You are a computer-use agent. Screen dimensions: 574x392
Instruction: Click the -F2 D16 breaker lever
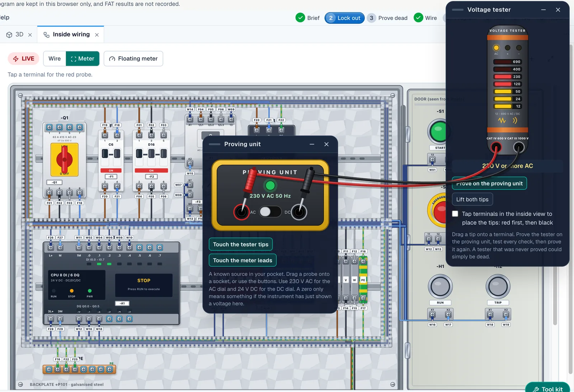coord(151,154)
